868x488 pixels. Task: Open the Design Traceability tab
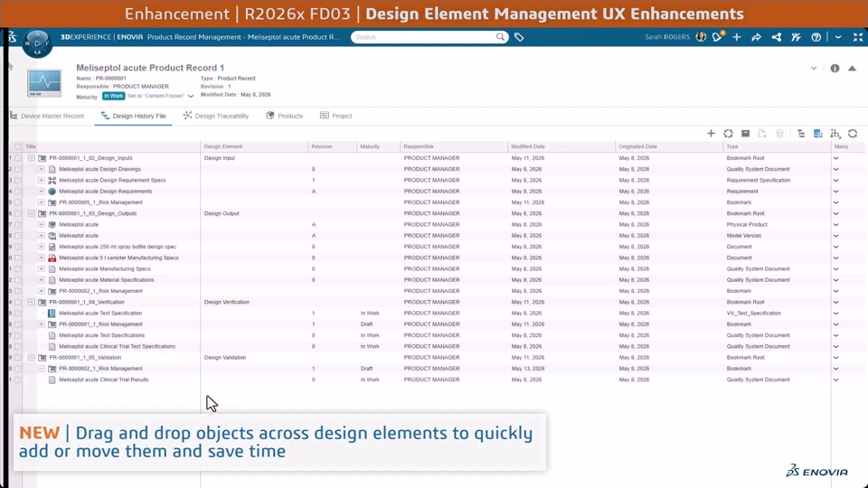pyautogui.click(x=216, y=116)
